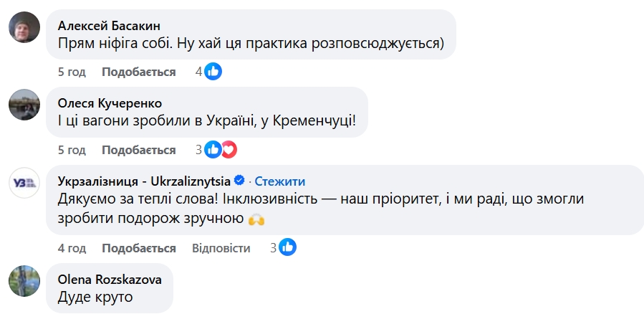Click the blue like icon on Олеся Кучеренко's comment
The height and width of the screenshot is (314, 644).
213,150
